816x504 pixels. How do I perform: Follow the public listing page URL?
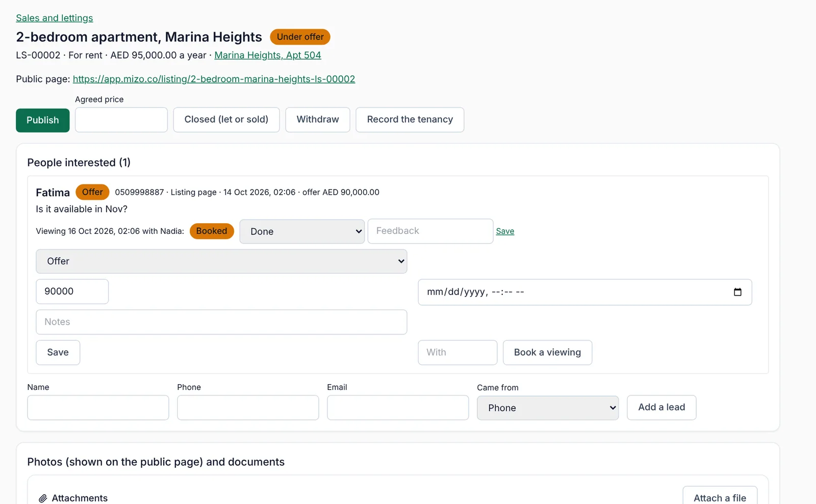(x=214, y=79)
